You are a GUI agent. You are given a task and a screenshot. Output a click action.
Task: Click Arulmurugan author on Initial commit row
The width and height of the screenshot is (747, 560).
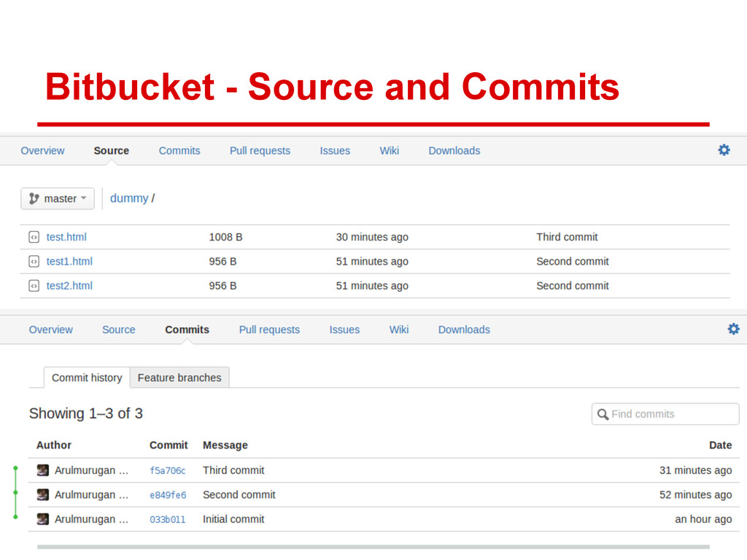91,519
